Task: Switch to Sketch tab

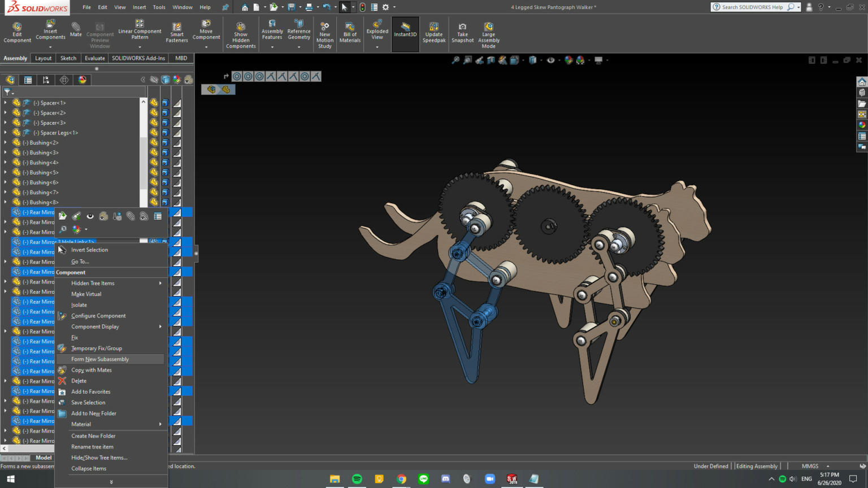Action: click(x=68, y=58)
